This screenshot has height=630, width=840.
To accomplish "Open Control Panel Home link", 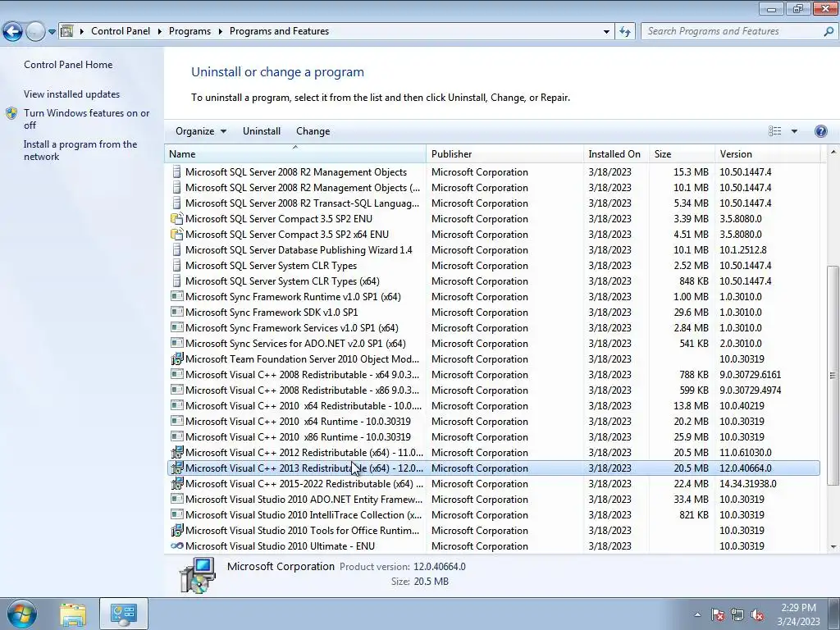I will tap(68, 65).
